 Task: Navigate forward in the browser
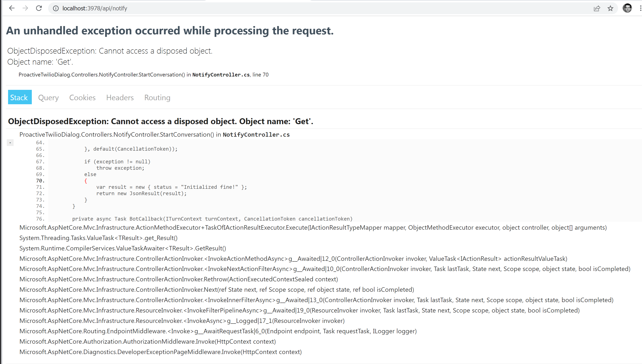pos(25,8)
